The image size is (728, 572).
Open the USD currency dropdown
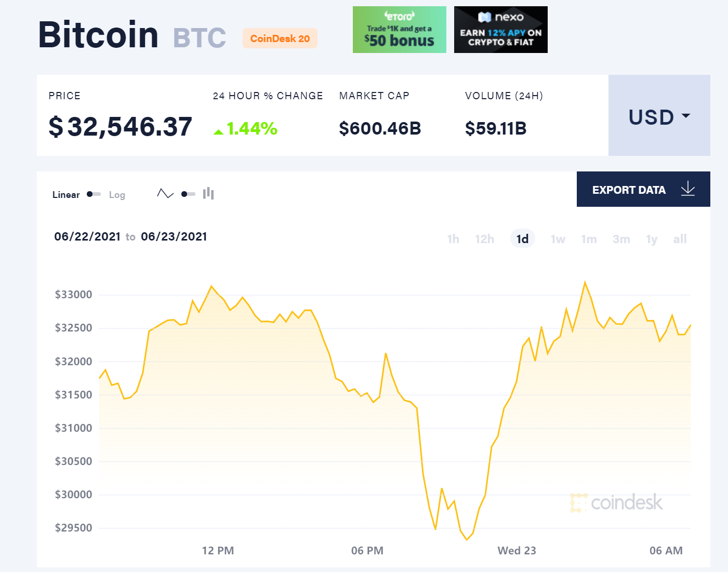pos(659,115)
